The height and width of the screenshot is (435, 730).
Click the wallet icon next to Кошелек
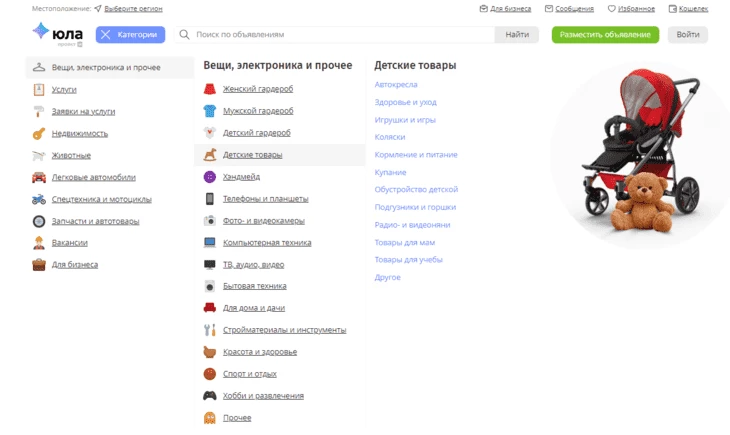click(672, 8)
